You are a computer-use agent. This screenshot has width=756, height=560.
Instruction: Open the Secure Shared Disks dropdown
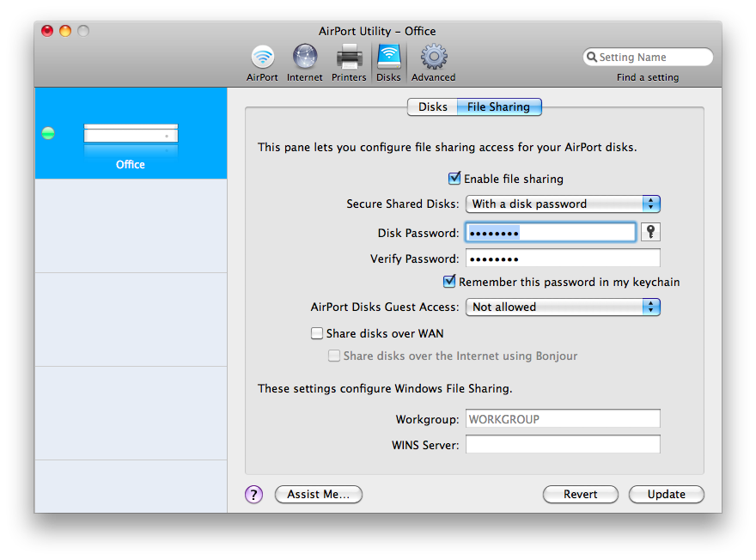coord(563,204)
